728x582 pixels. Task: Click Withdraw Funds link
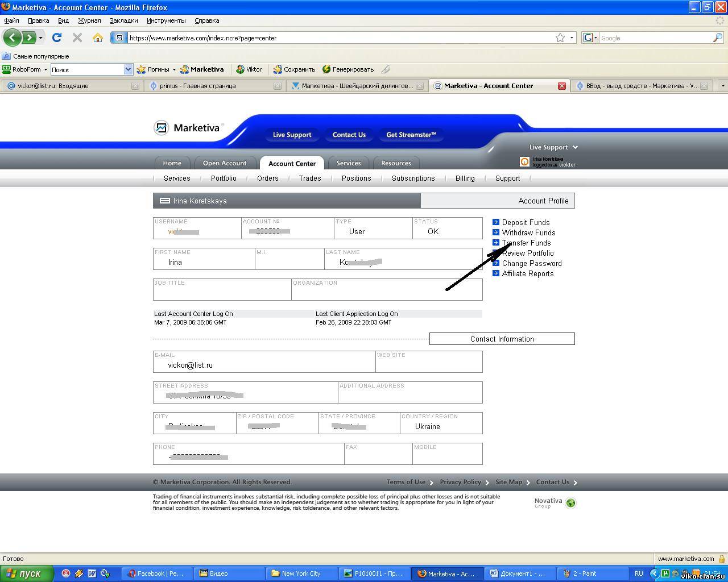[x=528, y=232]
